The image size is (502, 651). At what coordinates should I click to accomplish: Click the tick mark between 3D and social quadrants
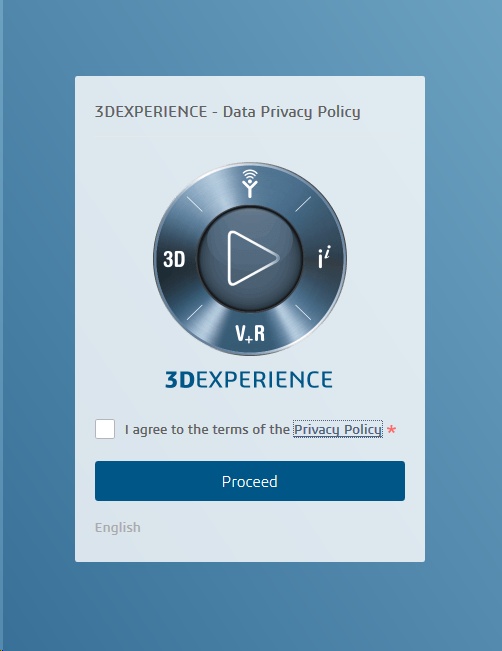pos(194,204)
